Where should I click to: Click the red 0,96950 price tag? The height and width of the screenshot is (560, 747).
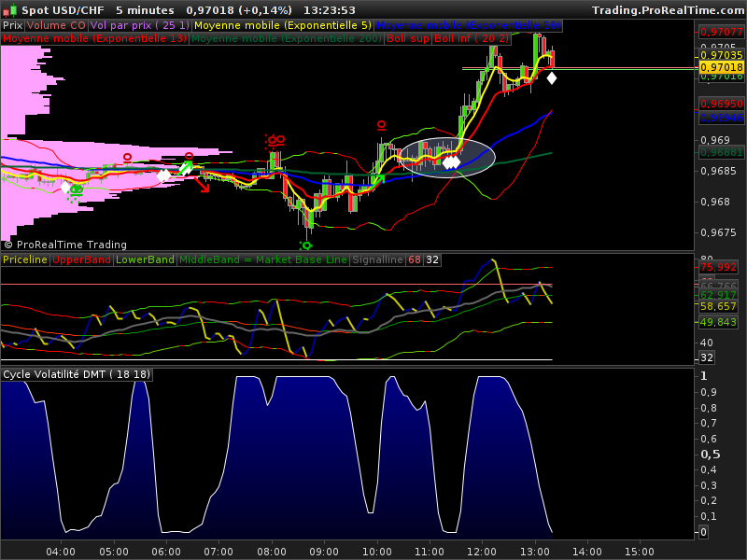721,104
